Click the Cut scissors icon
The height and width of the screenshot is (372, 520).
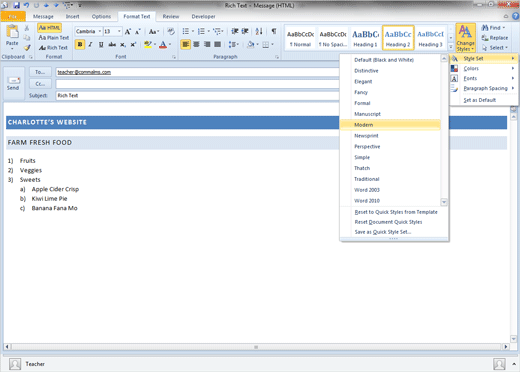tap(27, 28)
